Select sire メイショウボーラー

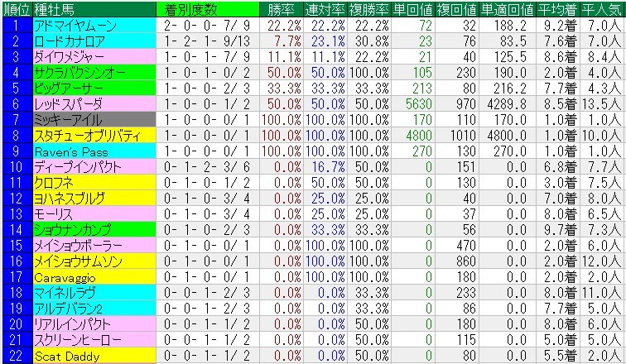[x=94, y=246]
